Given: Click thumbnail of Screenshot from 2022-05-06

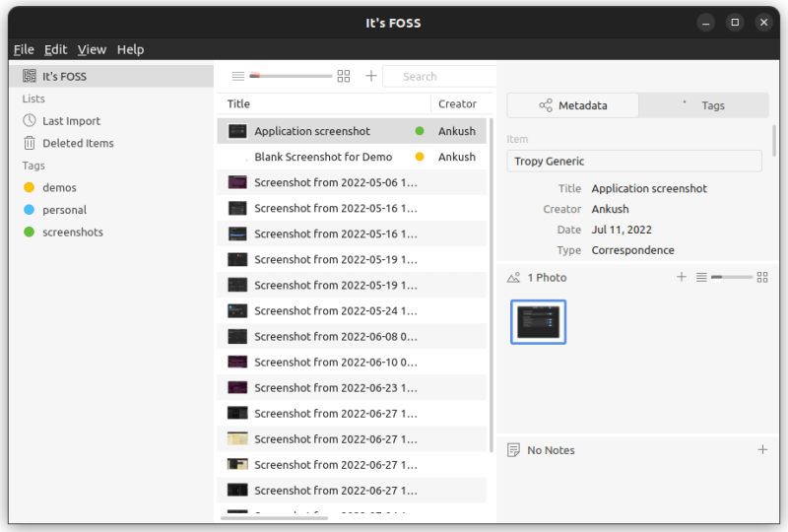Looking at the screenshot, I should [x=237, y=182].
